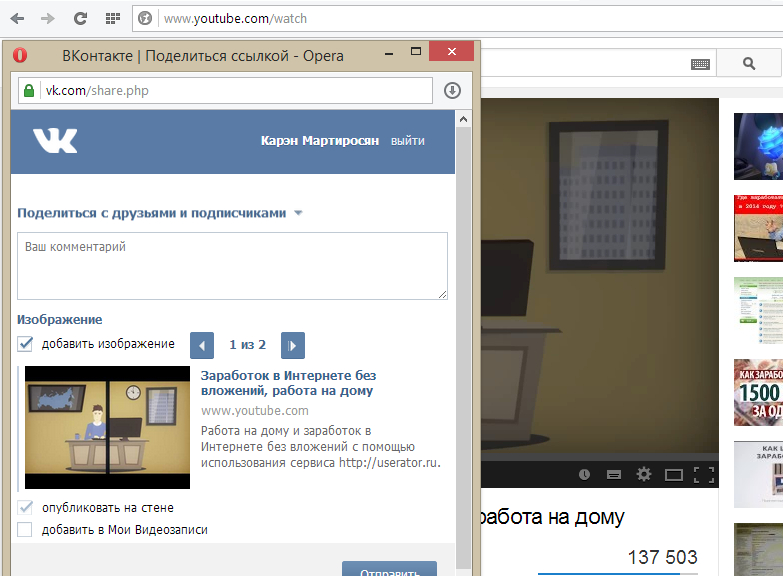
Task: Toggle the опубликовать на стене checkbox
Action: coord(25,508)
